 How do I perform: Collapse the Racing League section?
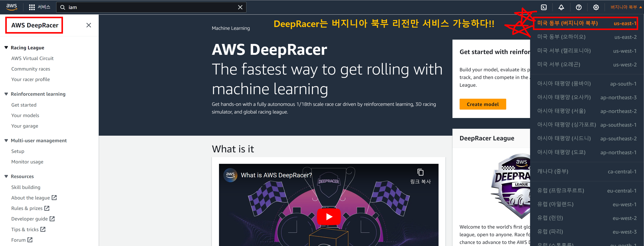pos(6,47)
